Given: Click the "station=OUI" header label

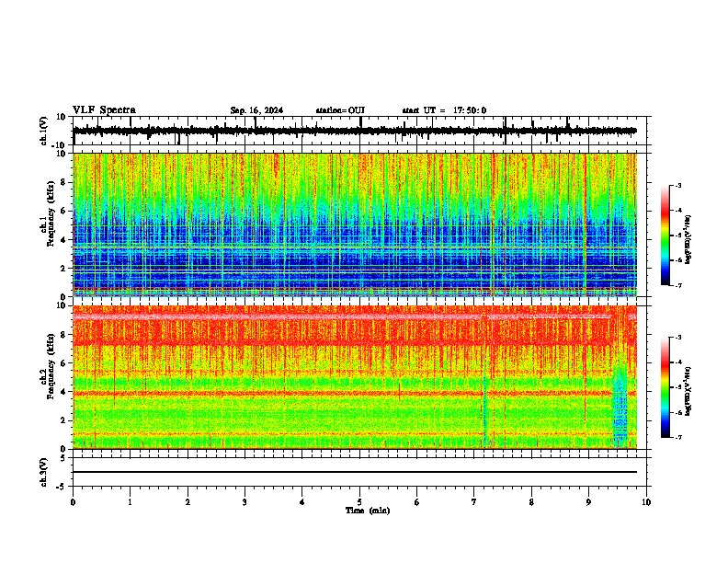Looking at the screenshot, I should coord(340,110).
